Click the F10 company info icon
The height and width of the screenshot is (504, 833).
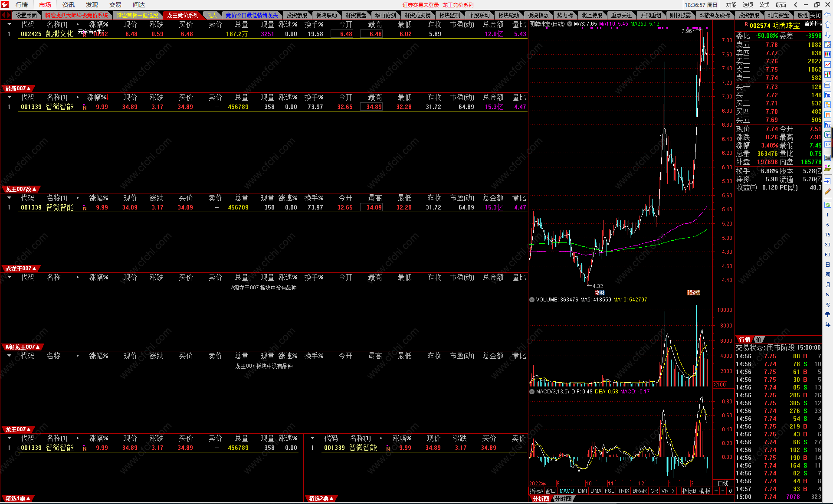(828, 95)
